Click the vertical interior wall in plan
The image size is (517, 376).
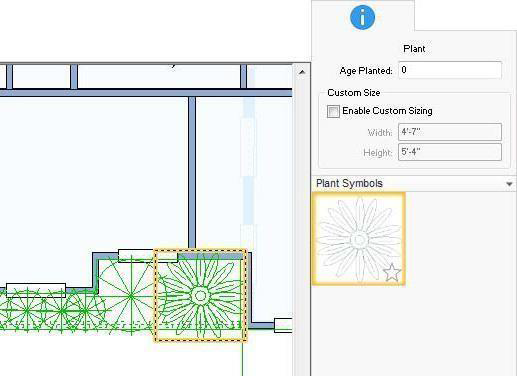[192, 172]
